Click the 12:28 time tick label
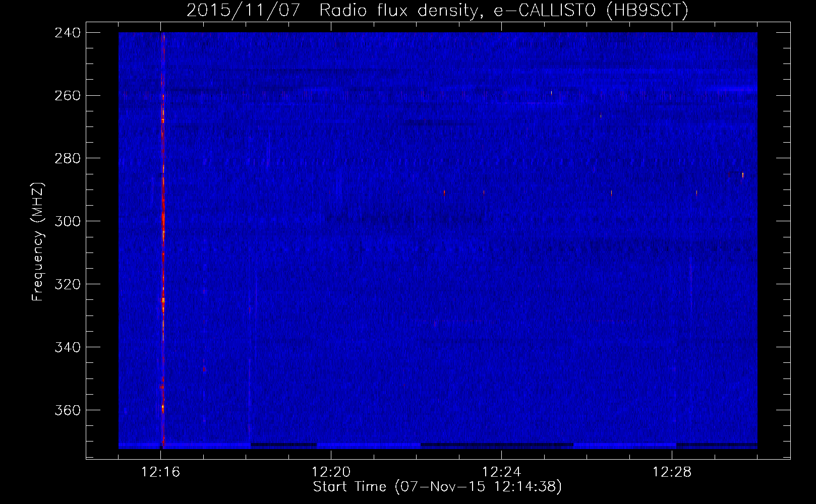 pyautogui.click(x=672, y=472)
